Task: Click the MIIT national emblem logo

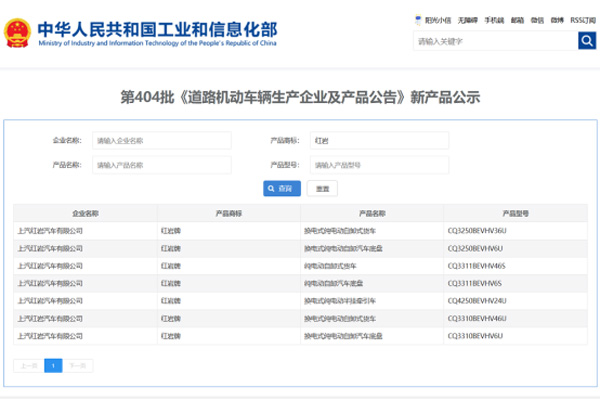Action: pyautogui.click(x=17, y=29)
